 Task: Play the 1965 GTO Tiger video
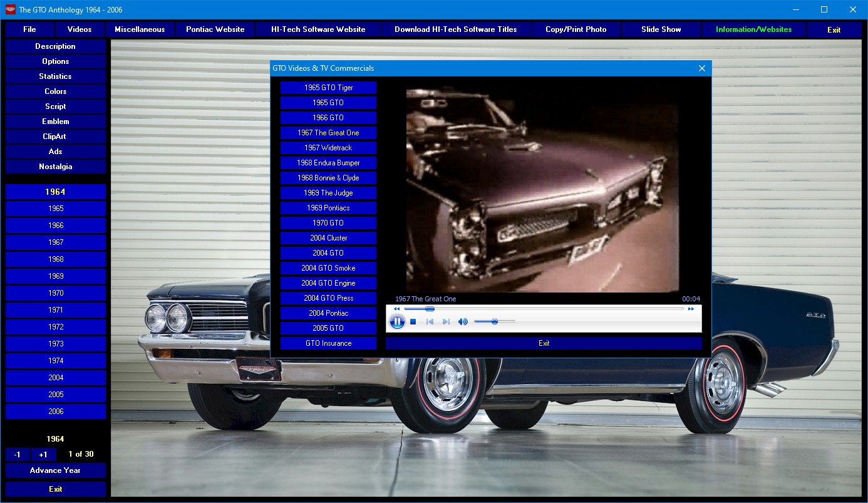click(x=329, y=88)
